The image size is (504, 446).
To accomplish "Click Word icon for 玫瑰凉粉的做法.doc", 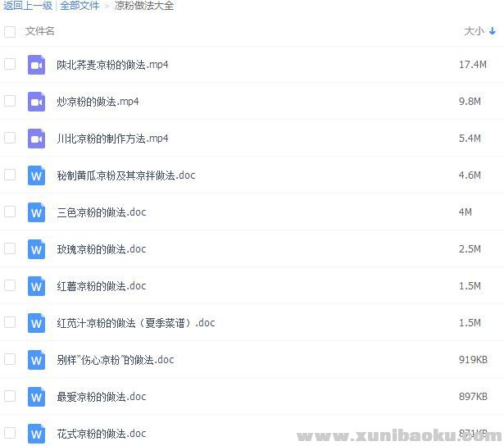I will point(36,249).
